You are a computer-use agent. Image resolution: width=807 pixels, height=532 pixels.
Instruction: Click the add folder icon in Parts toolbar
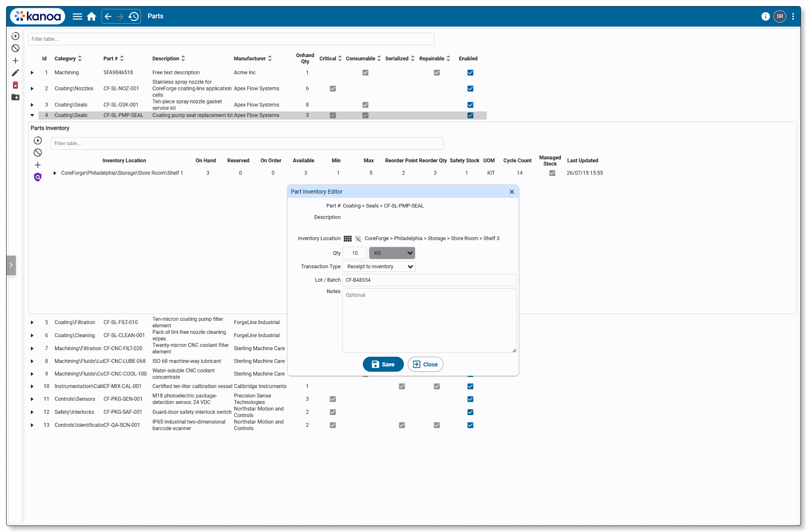pyautogui.click(x=15, y=97)
